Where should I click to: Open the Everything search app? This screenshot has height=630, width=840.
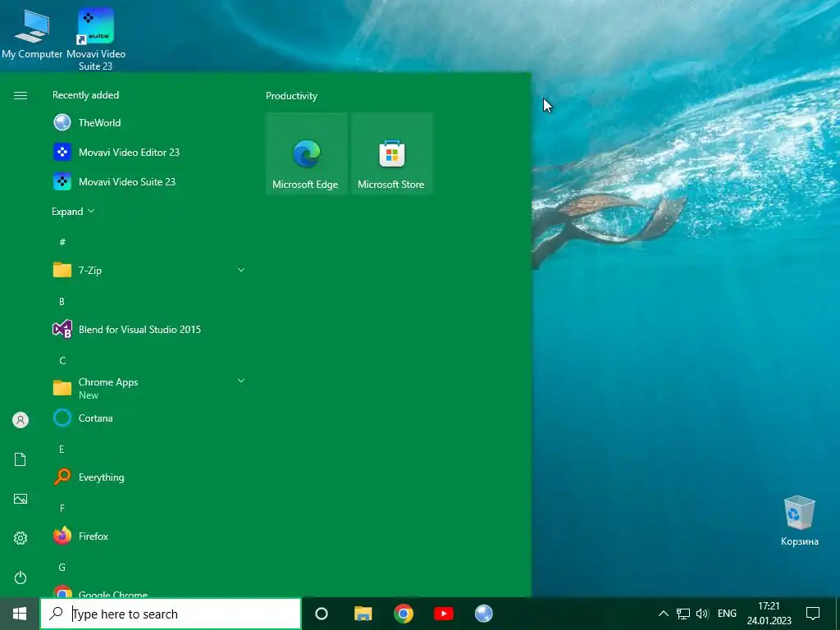click(149, 477)
